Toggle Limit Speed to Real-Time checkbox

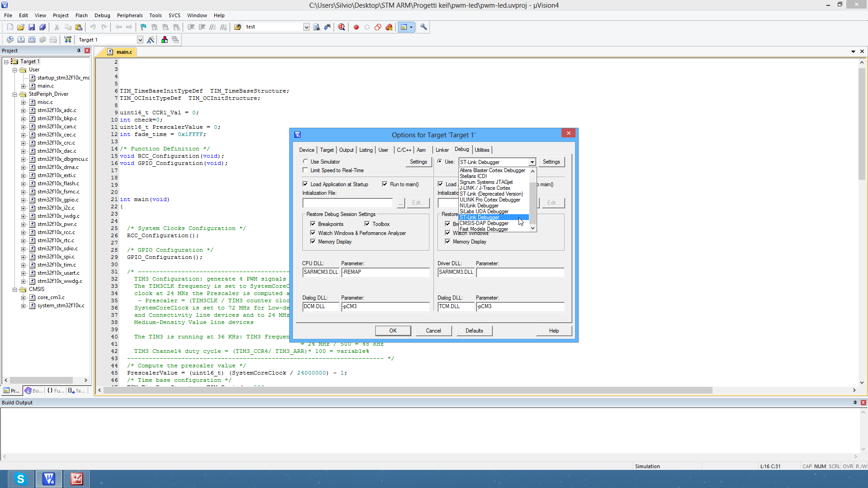tap(306, 170)
